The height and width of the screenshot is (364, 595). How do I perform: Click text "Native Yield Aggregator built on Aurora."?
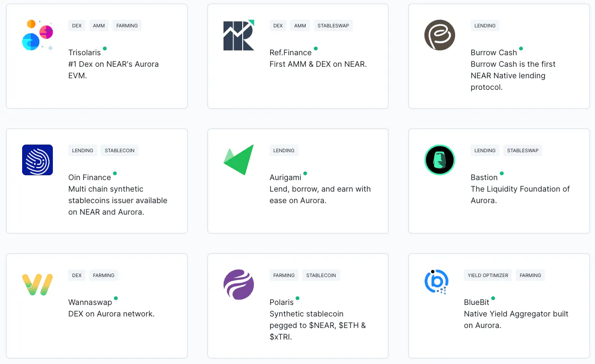[516, 320]
